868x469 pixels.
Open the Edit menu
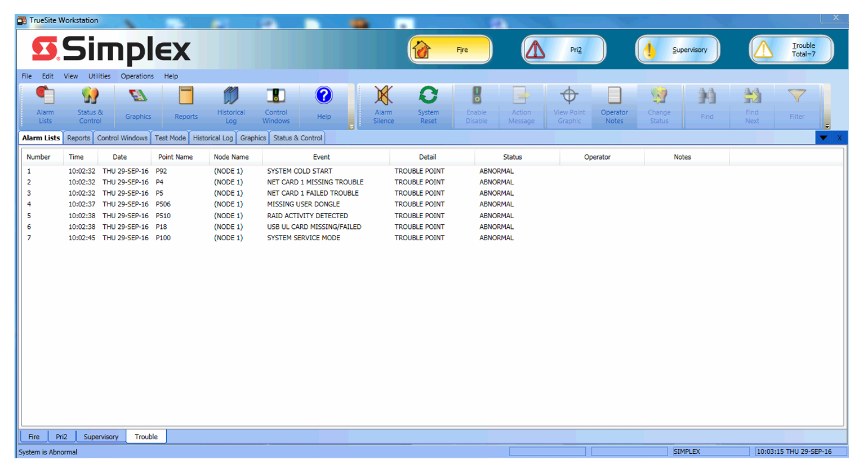point(48,76)
